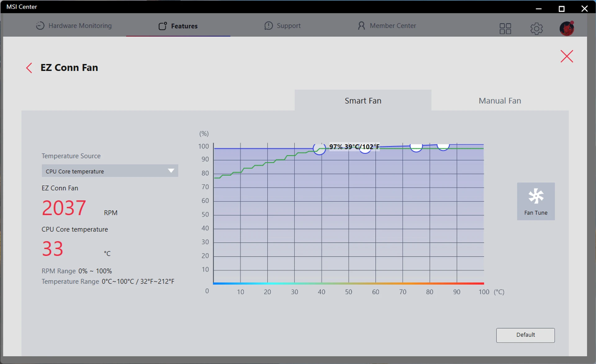
Task: Select the fan curve point near 75°C
Action: [x=416, y=148]
